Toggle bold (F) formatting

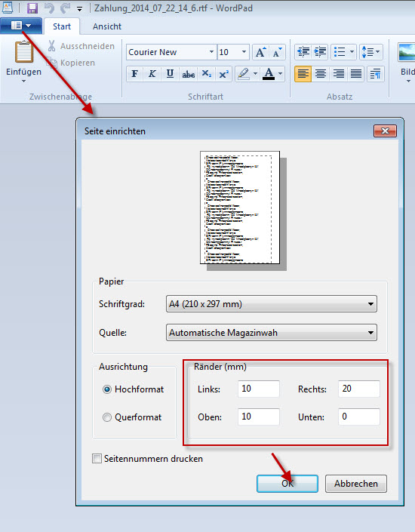tap(135, 74)
